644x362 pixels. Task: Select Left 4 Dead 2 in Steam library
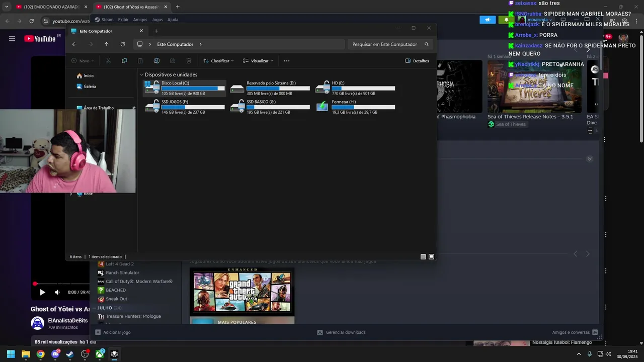pyautogui.click(x=119, y=264)
